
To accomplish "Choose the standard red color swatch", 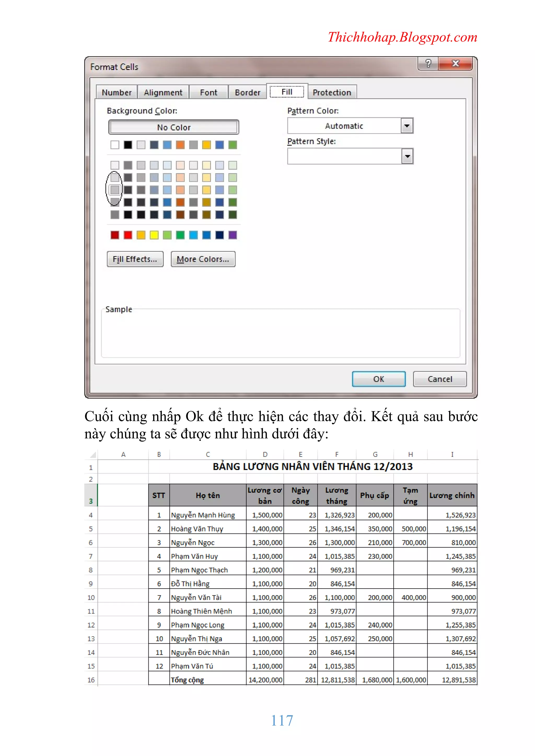I will pos(128,235).
